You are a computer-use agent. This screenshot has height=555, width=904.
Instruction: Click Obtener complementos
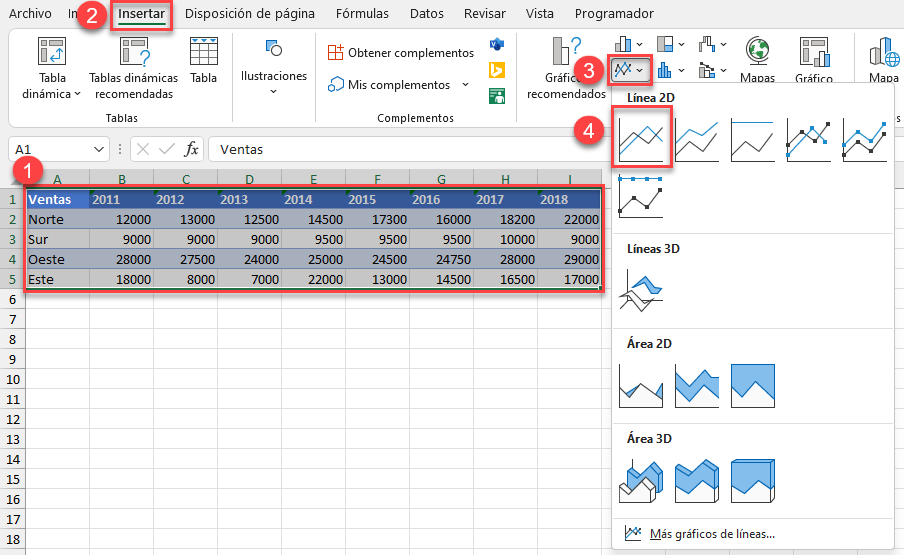pyautogui.click(x=401, y=52)
